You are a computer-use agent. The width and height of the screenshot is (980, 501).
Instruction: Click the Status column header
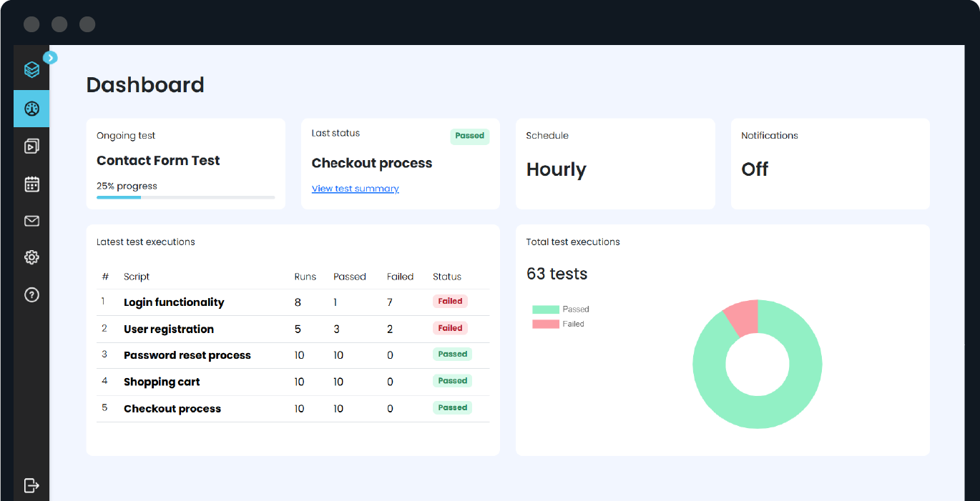447,277
